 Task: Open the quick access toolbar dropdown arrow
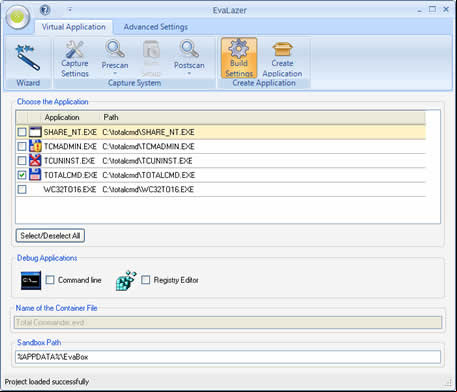tap(70, 10)
